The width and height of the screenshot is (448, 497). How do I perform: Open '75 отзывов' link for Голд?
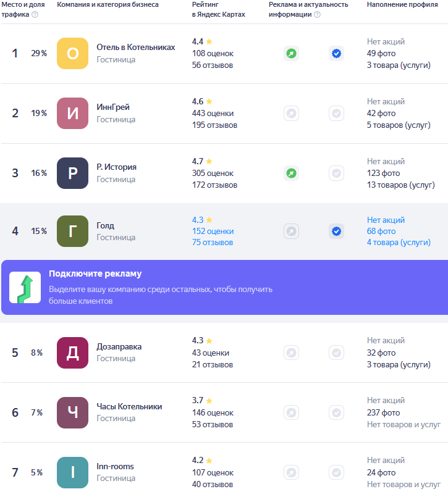213,243
